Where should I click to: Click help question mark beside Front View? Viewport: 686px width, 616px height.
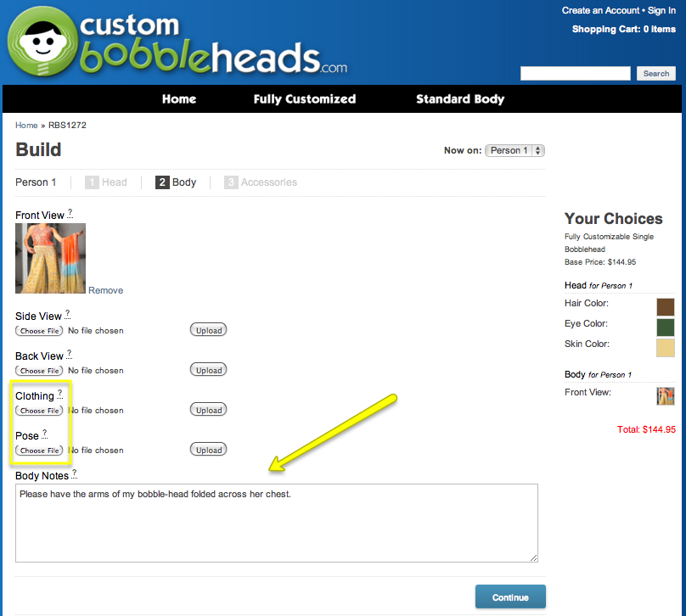(70, 214)
